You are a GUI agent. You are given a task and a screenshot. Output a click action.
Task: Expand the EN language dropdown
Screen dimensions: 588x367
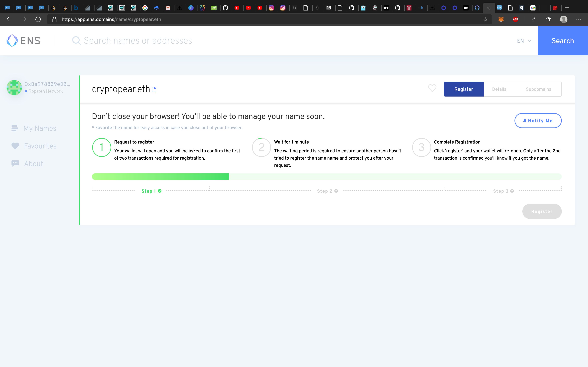(524, 41)
